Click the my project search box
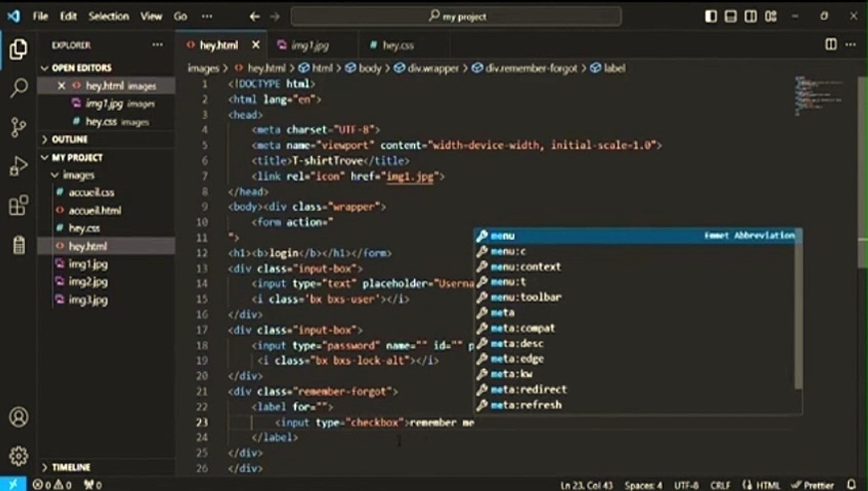Image resolution: width=868 pixels, height=491 pixels. pyautogui.click(x=456, y=16)
